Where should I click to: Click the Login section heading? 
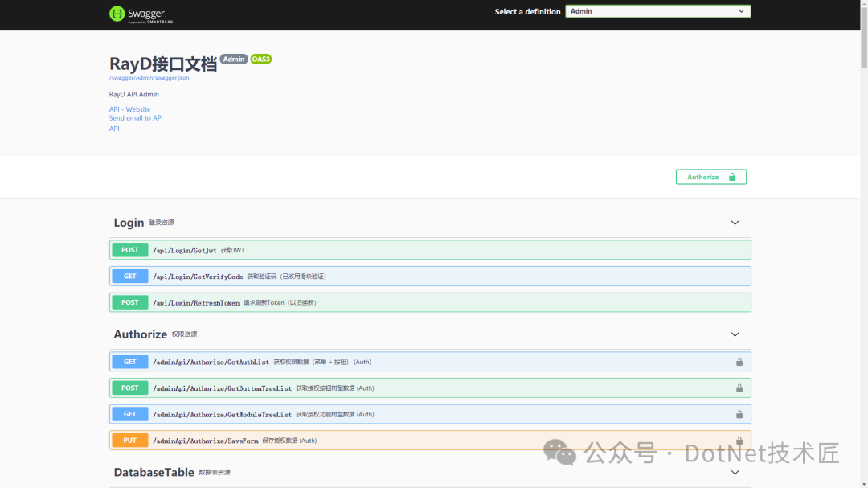[129, 223]
